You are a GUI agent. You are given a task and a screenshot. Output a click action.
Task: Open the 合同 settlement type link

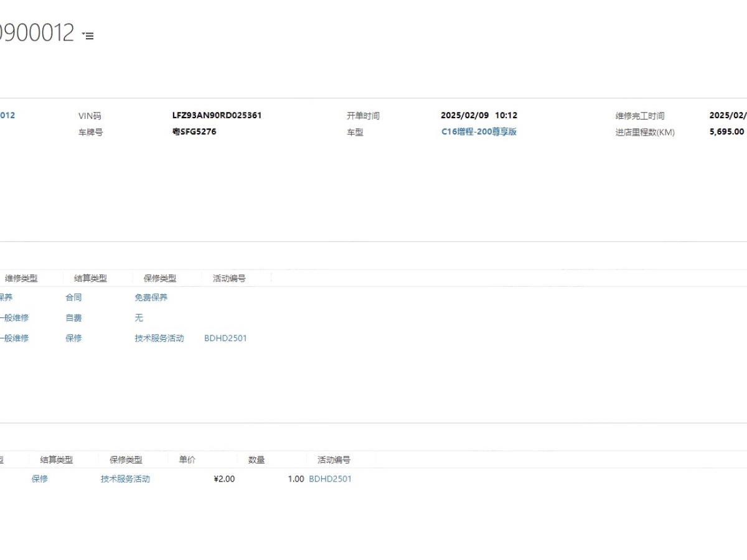(73, 298)
